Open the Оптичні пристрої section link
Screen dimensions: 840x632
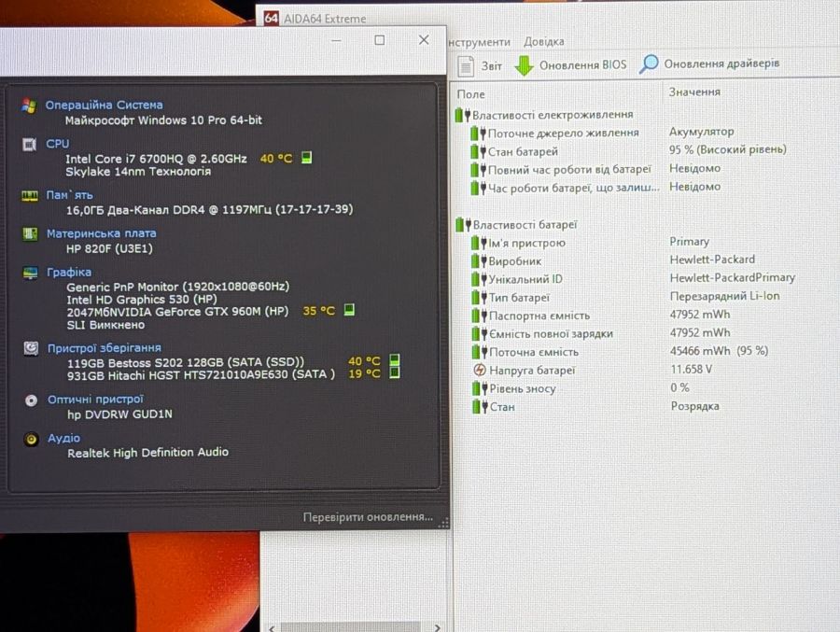coord(95,400)
